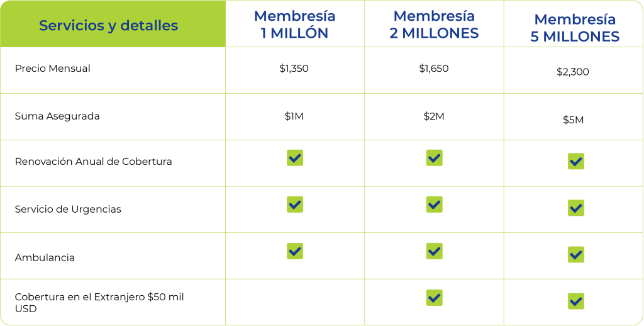Select the Membresía 1 MILLÓN column header
The width and height of the screenshot is (644, 326).
point(294,25)
